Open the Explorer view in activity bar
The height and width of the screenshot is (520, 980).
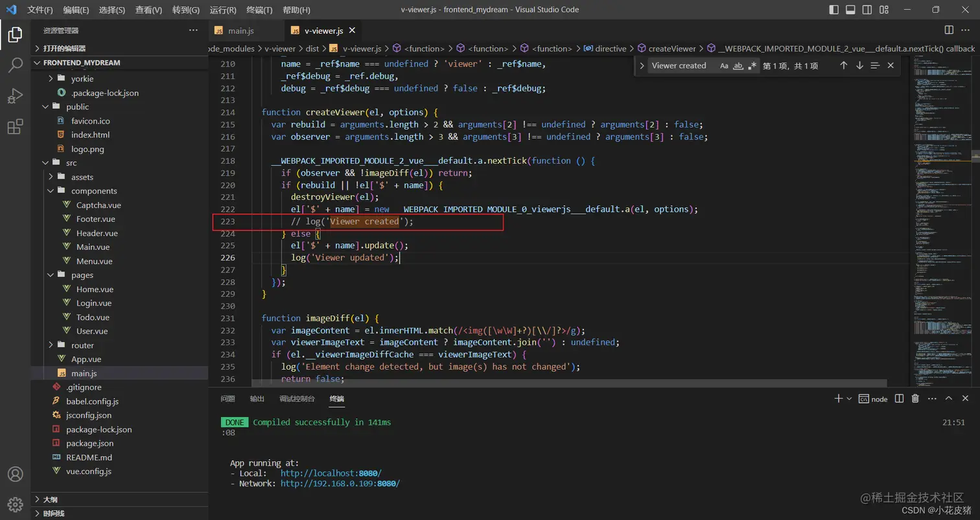[15, 34]
